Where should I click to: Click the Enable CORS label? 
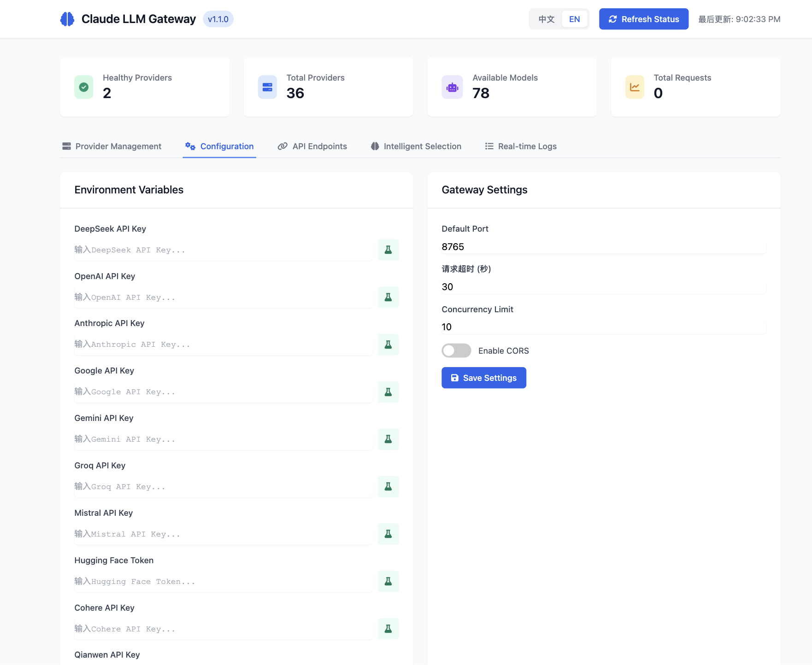click(x=504, y=351)
